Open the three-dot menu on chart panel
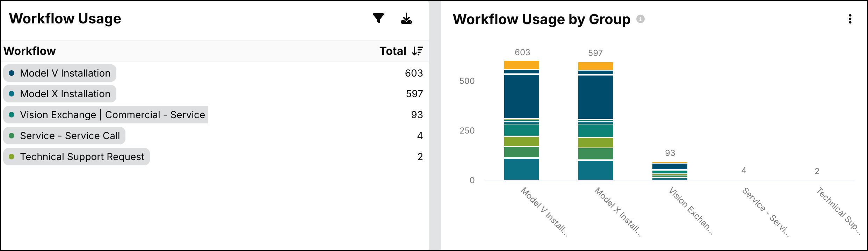Viewport: 868px width, 251px height. coord(850,19)
